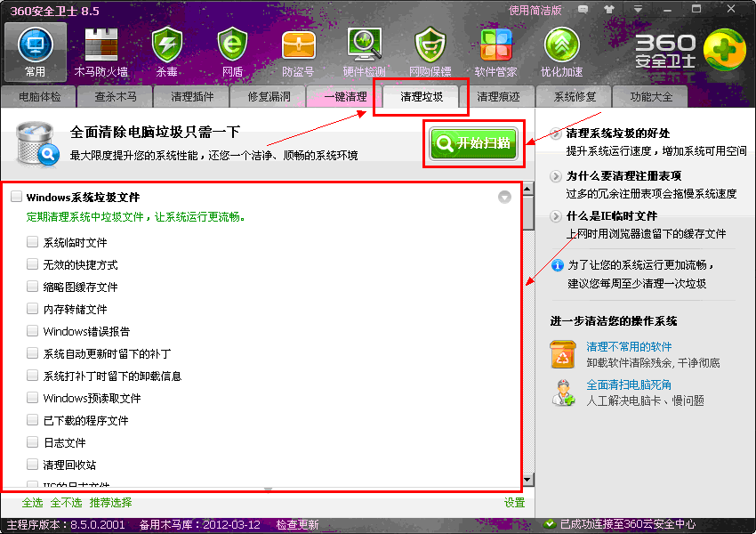Click the green 开始扫描 button
756x534 pixels.
coord(473,143)
